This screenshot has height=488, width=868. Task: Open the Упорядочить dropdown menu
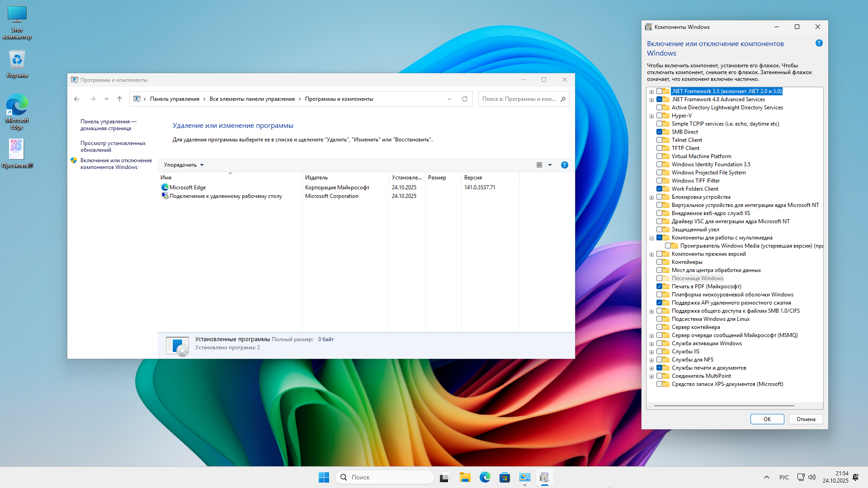(184, 165)
